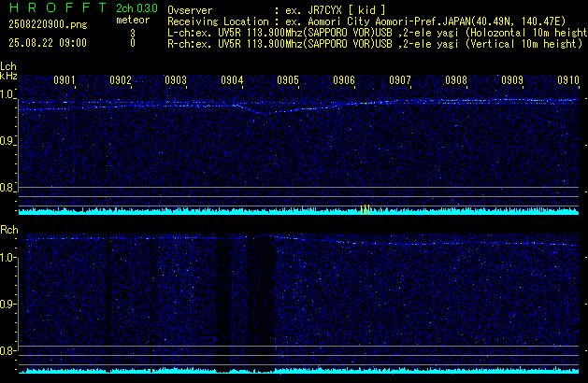Click the Rch channel label
This screenshot has height=383, width=588.
[x=9, y=230]
